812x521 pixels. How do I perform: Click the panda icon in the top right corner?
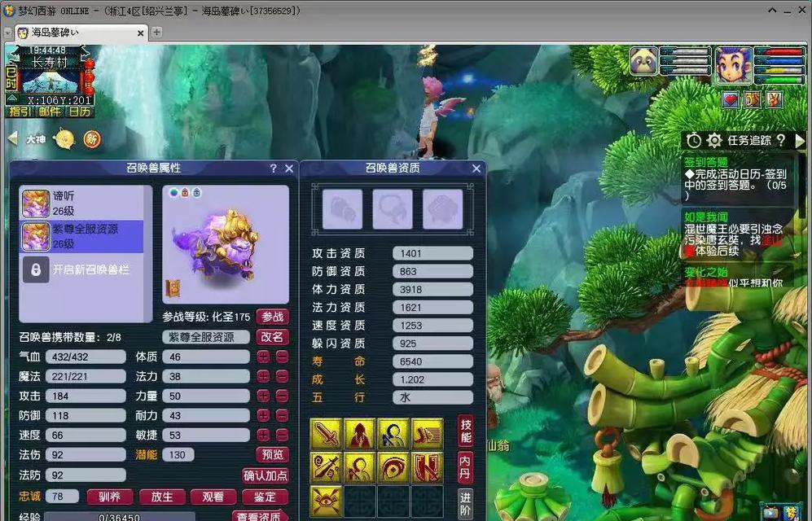(643, 61)
